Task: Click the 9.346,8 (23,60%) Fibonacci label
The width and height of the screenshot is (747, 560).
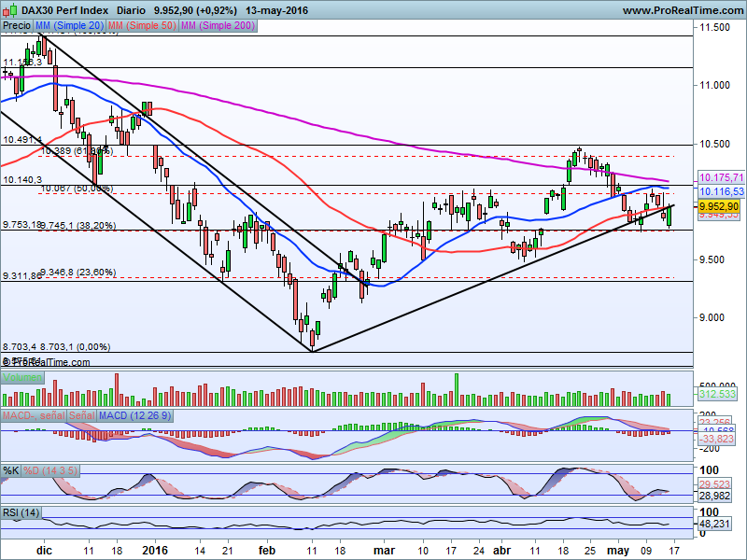Action: pyautogui.click(x=78, y=272)
